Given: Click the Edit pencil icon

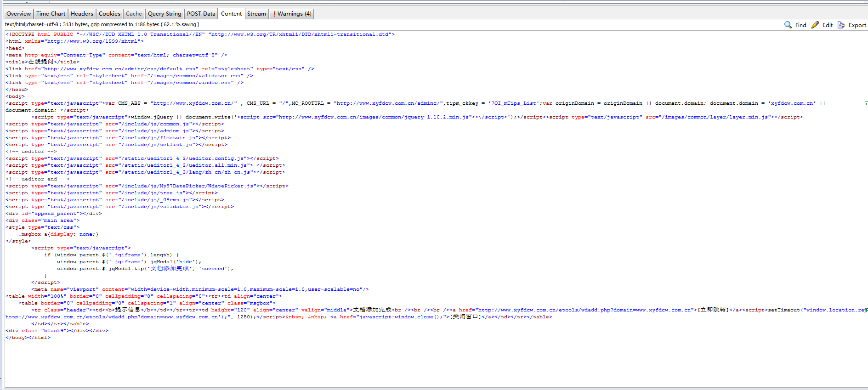Looking at the screenshot, I should coord(815,25).
